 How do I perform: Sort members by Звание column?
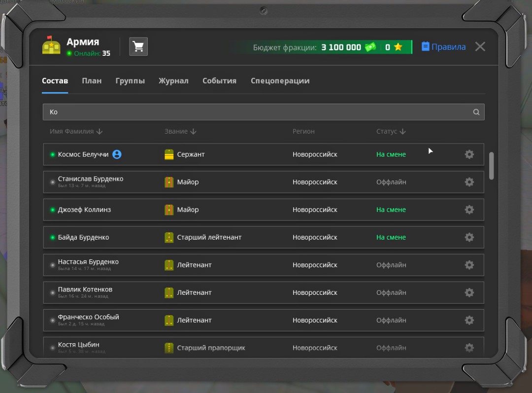pyautogui.click(x=180, y=132)
